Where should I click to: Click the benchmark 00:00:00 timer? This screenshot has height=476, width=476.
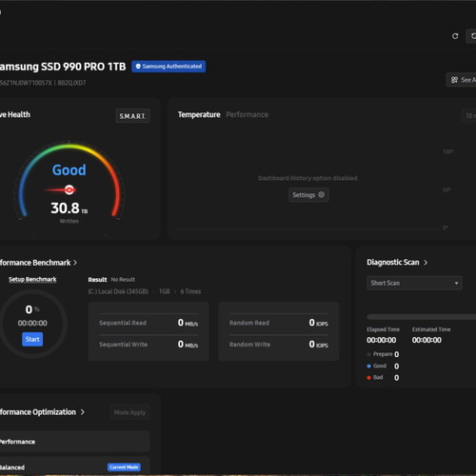pos(32,323)
